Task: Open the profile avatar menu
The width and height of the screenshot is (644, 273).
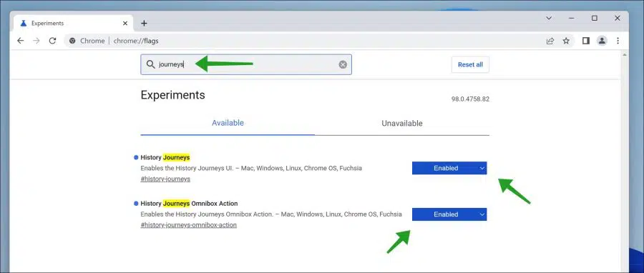Action: click(602, 41)
